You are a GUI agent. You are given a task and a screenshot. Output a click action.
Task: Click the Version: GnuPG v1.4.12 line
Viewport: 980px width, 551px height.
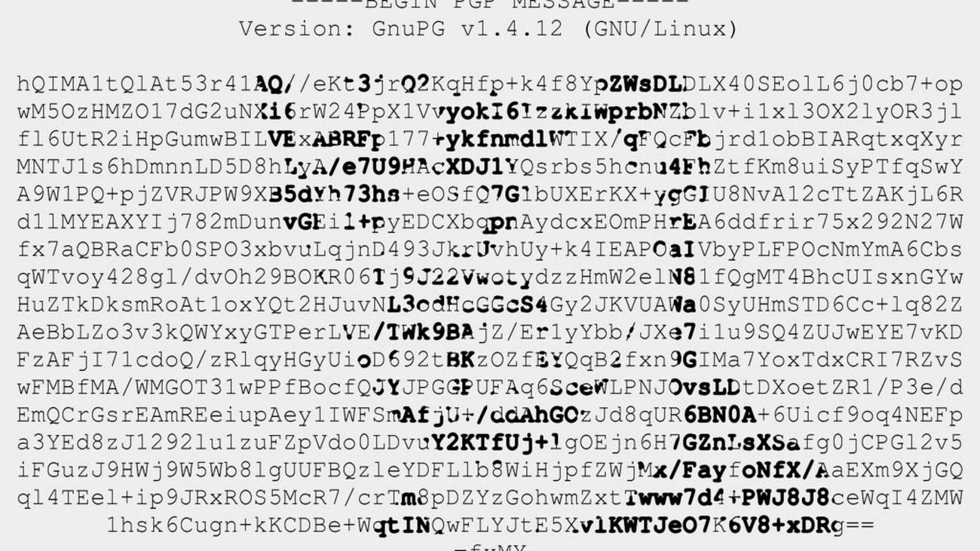click(x=488, y=29)
